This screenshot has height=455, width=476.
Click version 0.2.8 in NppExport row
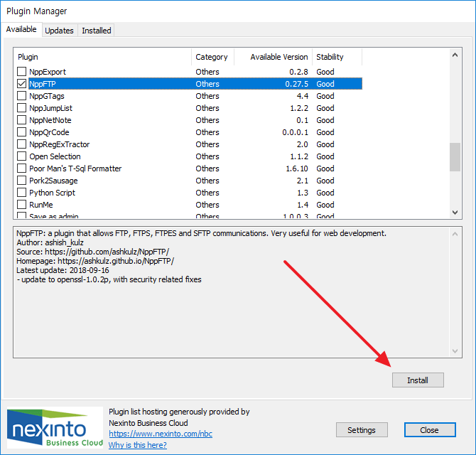298,72
